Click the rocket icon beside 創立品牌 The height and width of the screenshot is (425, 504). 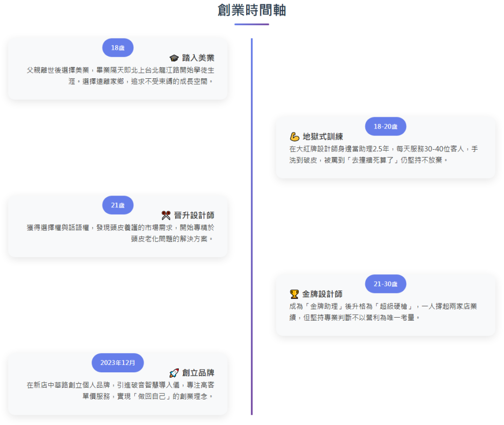174,373
